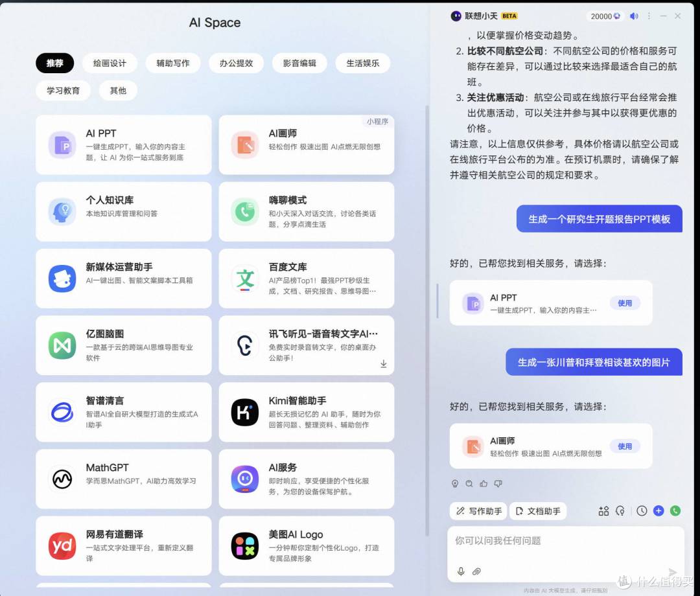Select the 影音编辑 tab
The height and width of the screenshot is (596, 700).
[299, 63]
